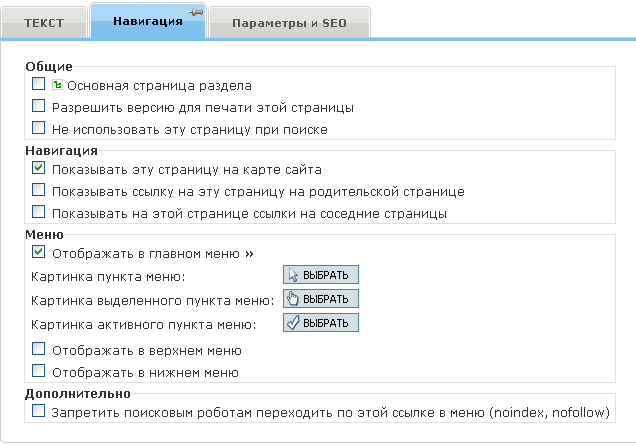
Task: Uncheck Показывать эту страницу на карте сайта
Action: pyautogui.click(x=39, y=169)
